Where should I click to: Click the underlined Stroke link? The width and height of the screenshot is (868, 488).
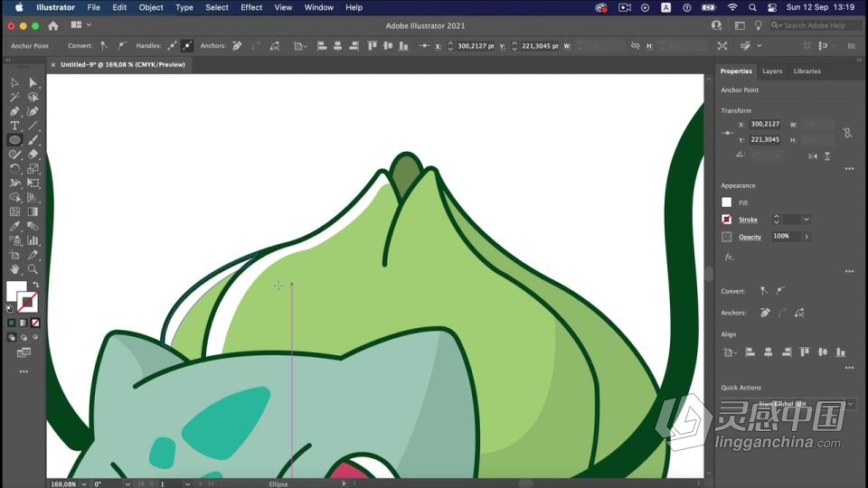(748, 220)
